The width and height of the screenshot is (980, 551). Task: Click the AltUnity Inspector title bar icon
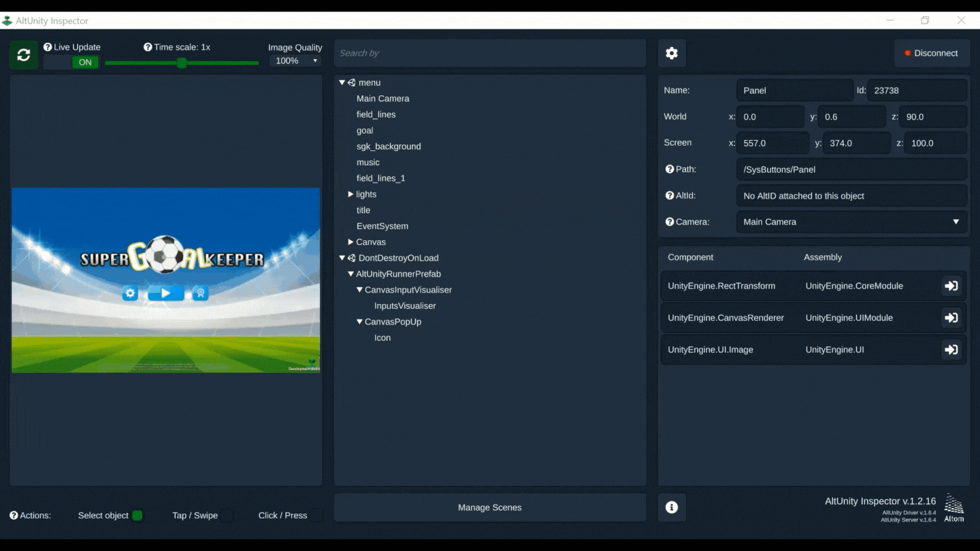tap(7, 21)
